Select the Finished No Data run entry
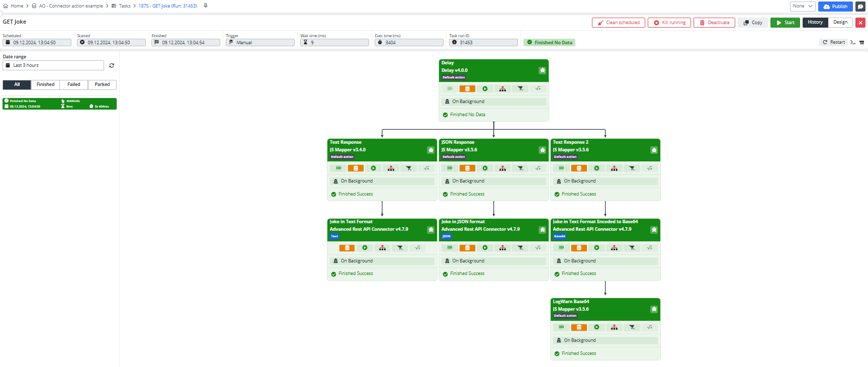The height and width of the screenshot is (367, 868). 59,104
